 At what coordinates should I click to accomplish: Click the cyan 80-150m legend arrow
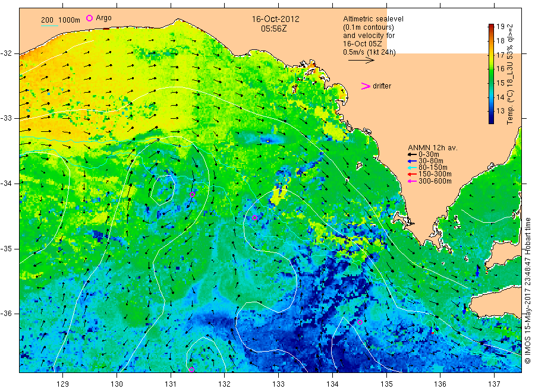pos(412,167)
